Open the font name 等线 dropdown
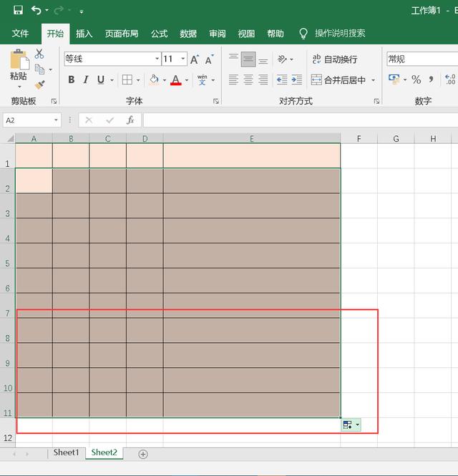The height and width of the screenshot is (476, 458). (x=157, y=59)
